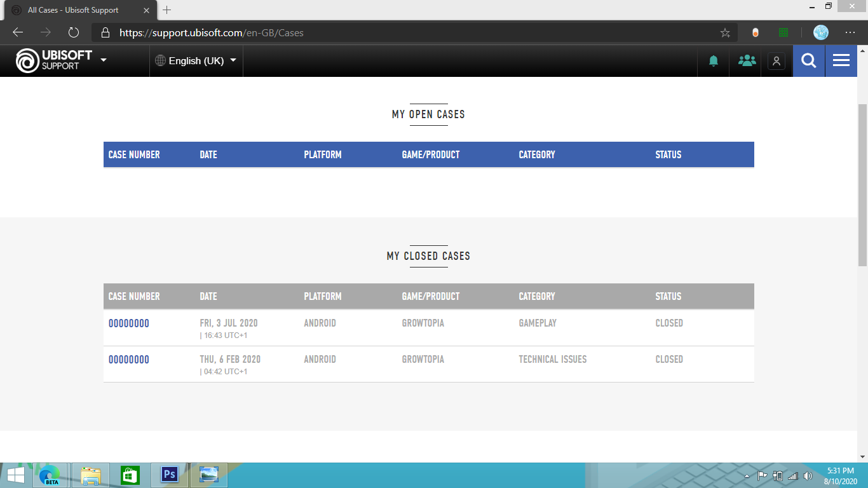Click the Date header in My Open Cases
This screenshot has width=868, height=488.
(208, 155)
